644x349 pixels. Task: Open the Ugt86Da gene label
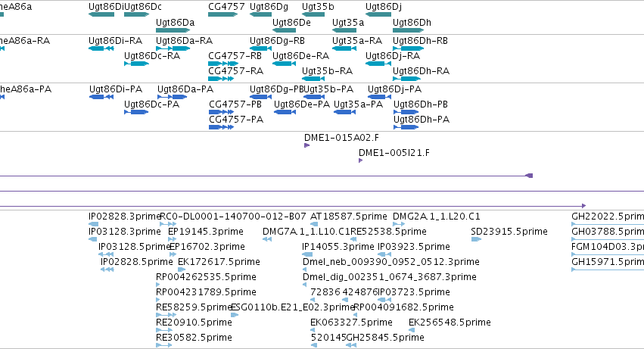tap(176, 22)
